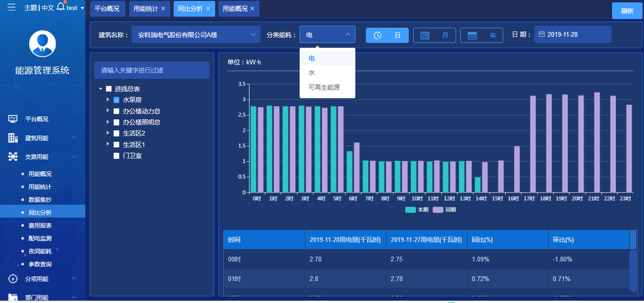Select the 年 year view button

point(482,35)
